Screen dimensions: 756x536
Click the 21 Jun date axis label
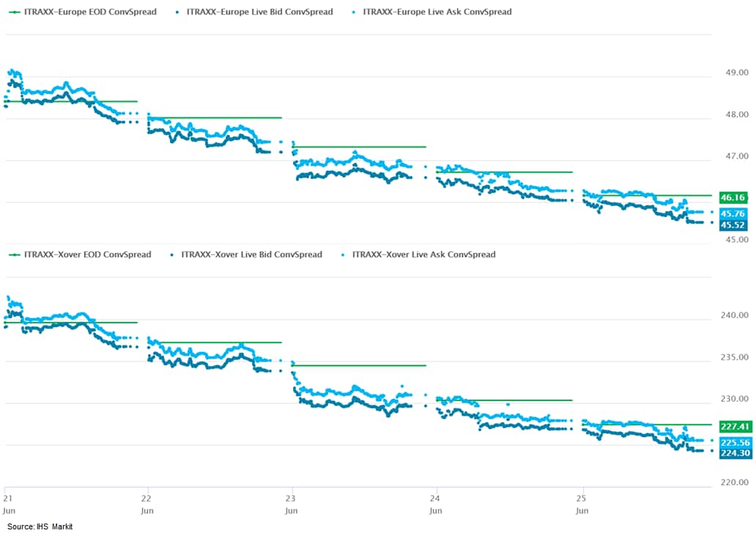pos(6,493)
